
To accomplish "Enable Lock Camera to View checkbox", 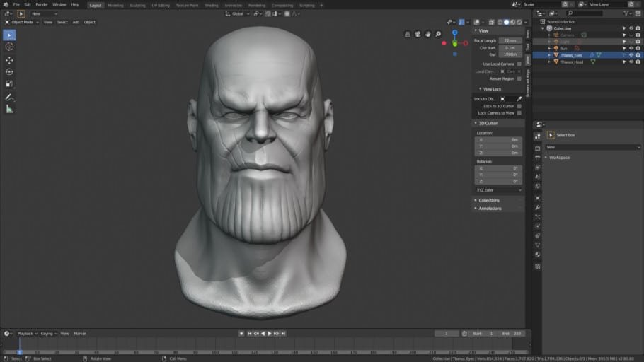I will pos(519,113).
